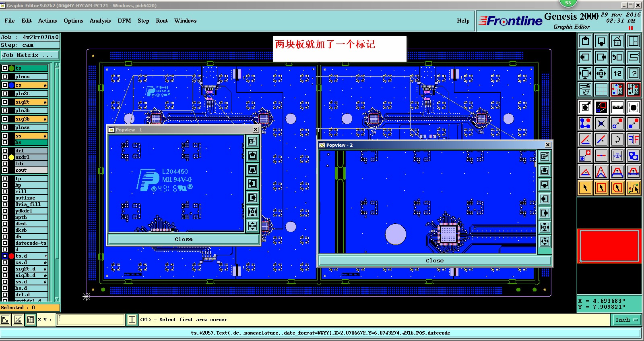
Task: Click the question mark zoom icon
Action: [633, 73]
